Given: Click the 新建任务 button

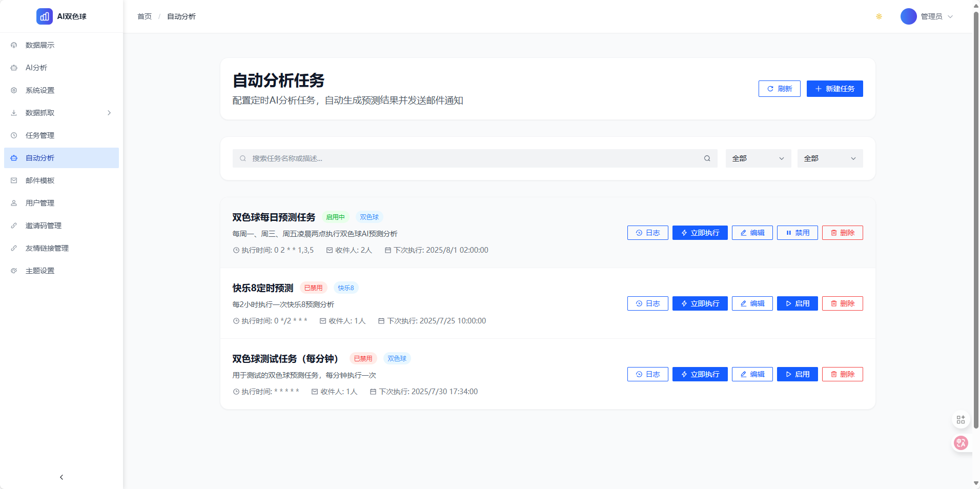Looking at the screenshot, I should coord(834,88).
